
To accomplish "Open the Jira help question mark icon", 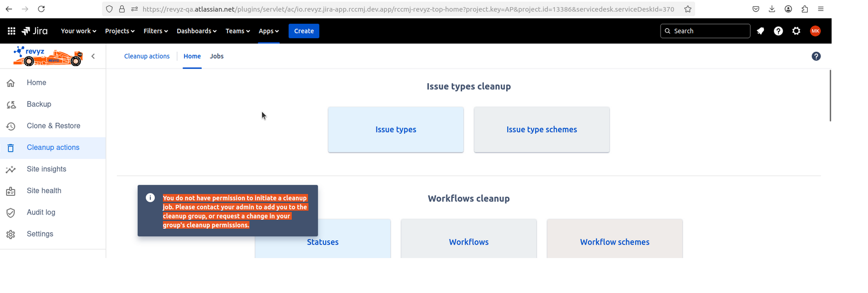I will tap(778, 31).
